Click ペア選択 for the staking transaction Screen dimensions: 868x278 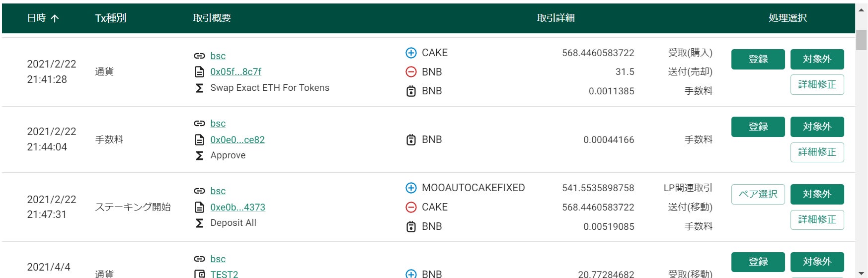tap(758, 194)
